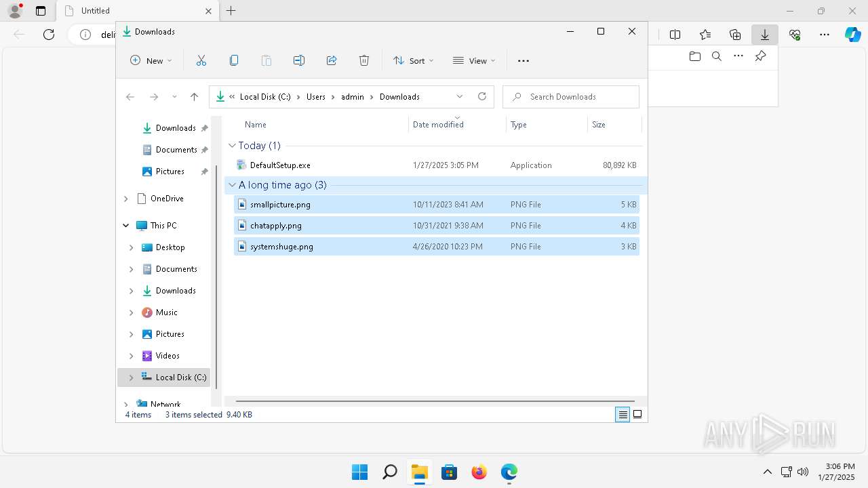
Task: Sort by Name column header
Action: pos(255,125)
